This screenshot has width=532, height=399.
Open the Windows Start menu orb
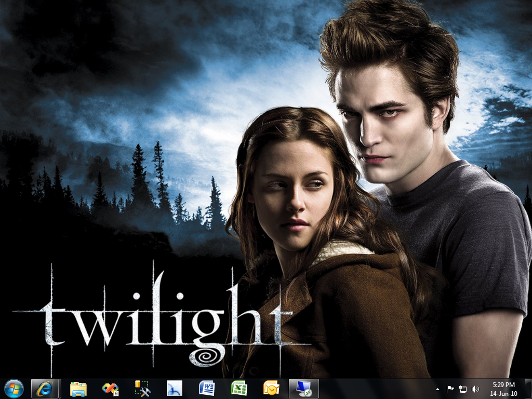pyautogui.click(x=14, y=389)
